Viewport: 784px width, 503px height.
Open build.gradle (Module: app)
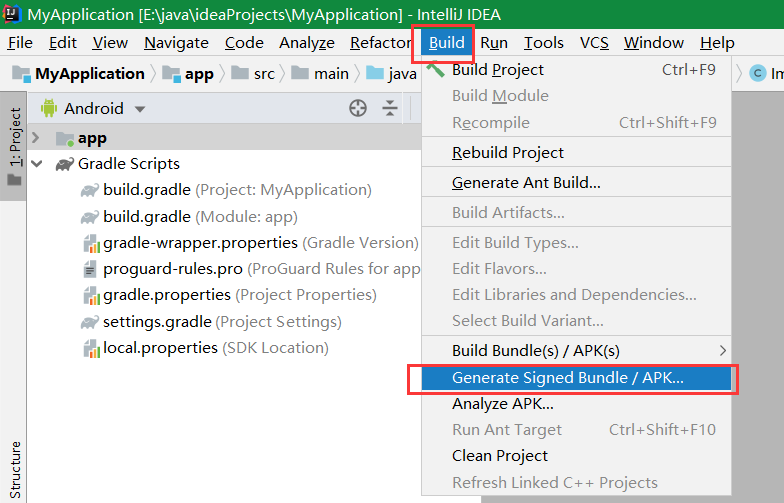click(200, 216)
